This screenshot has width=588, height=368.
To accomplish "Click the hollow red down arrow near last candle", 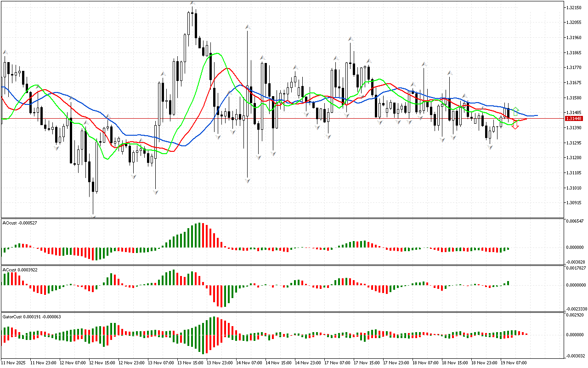I will [515, 125].
